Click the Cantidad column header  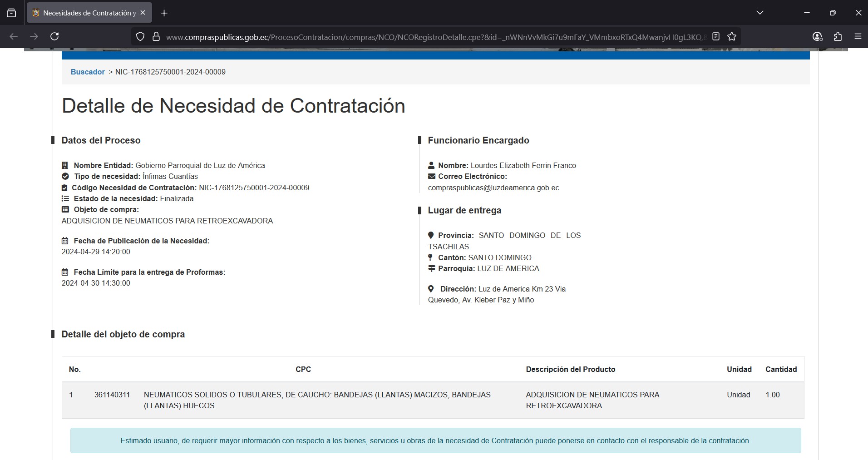(x=781, y=369)
